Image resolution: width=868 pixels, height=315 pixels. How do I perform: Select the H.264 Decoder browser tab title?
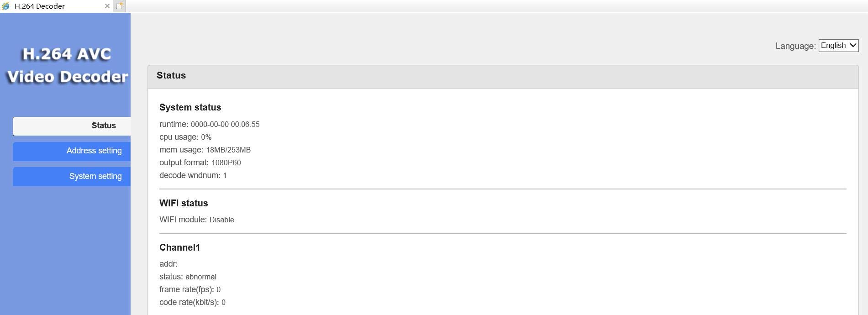[x=40, y=6]
